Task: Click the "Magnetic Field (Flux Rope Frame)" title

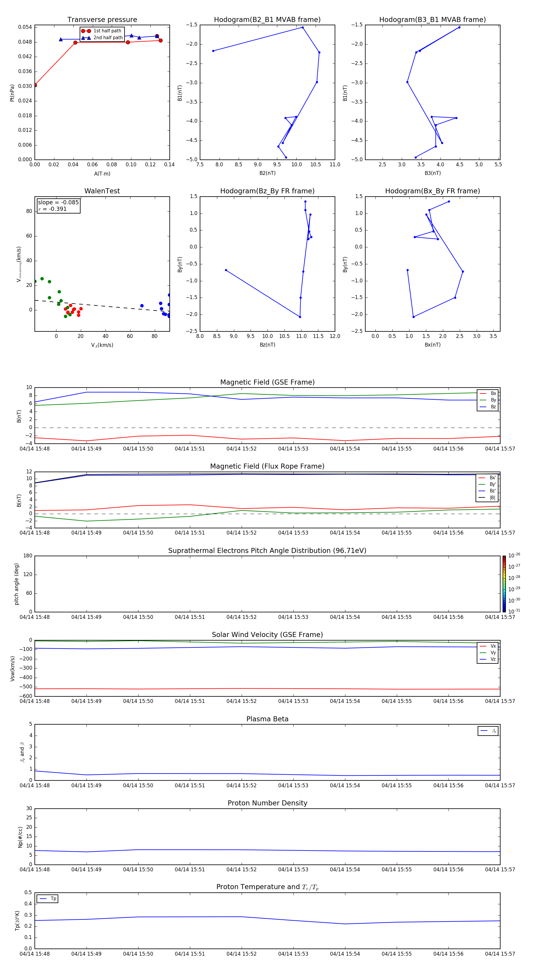Action: [267, 467]
